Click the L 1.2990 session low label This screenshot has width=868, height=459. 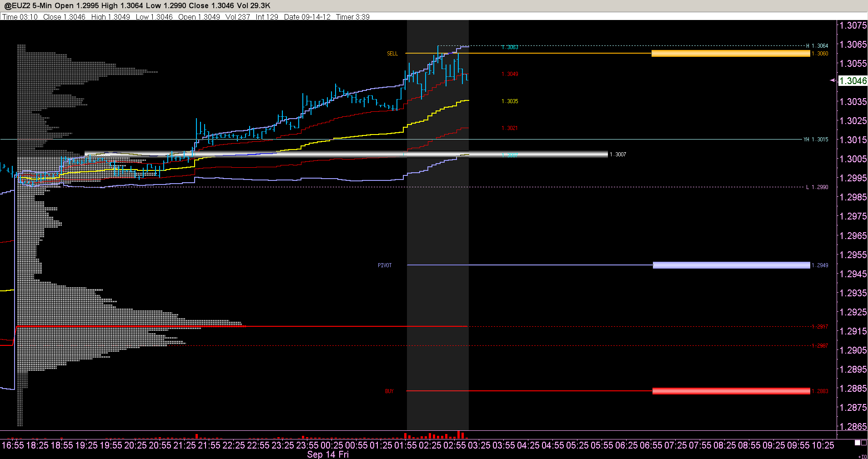pos(817,187)
